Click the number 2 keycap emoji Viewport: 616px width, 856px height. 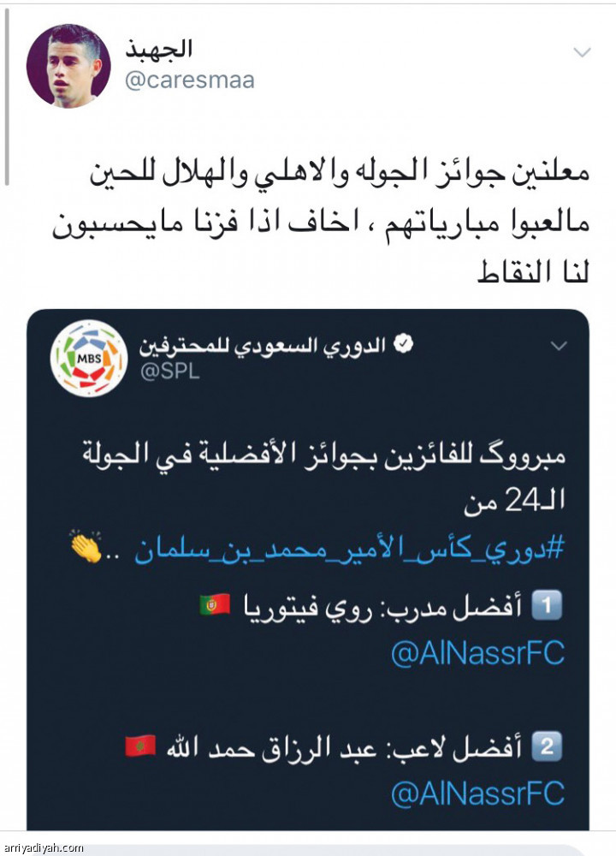[x=547, y=746]
